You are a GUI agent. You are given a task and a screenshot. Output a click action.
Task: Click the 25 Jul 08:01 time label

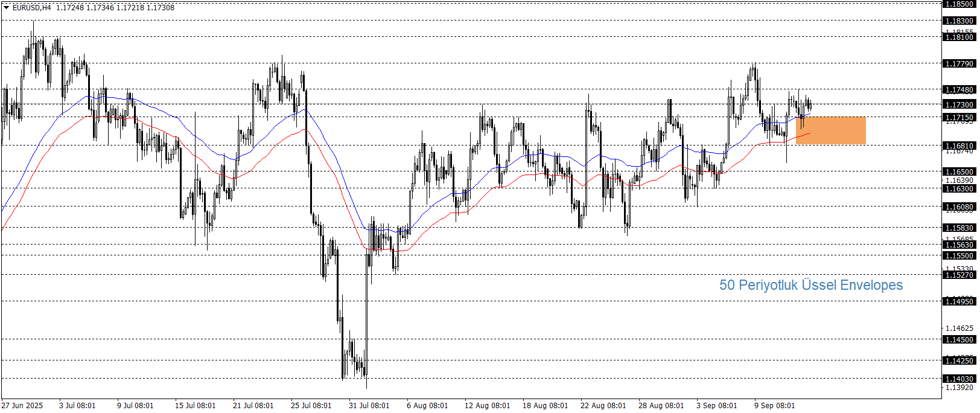pos(311,405)
